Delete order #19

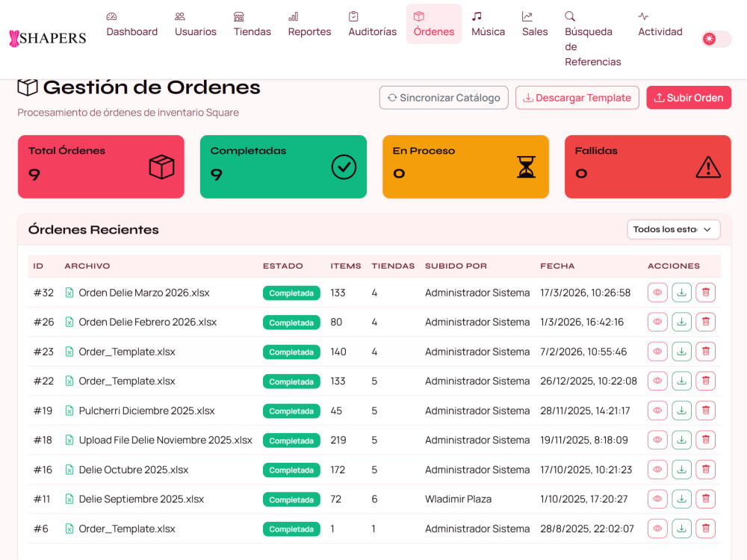tap(706, 411)
